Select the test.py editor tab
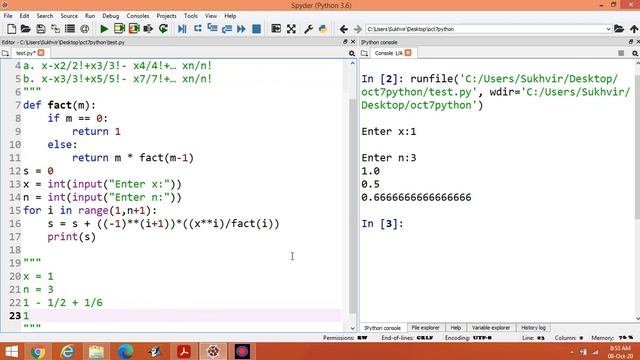Image resolution: width=640 pixels, height=360 pixels. pyautogui.click(x=25, y=53)
